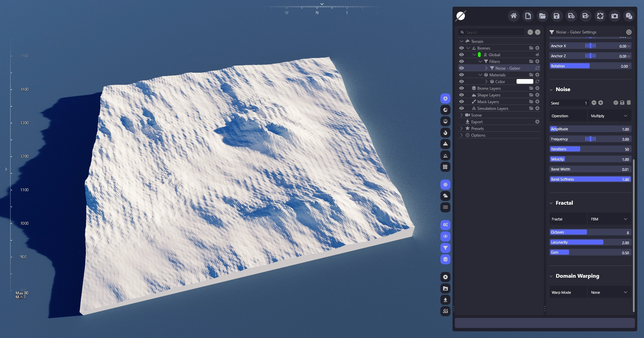Click the refresh arrows icon in top toolbar

tap(600, 16)
